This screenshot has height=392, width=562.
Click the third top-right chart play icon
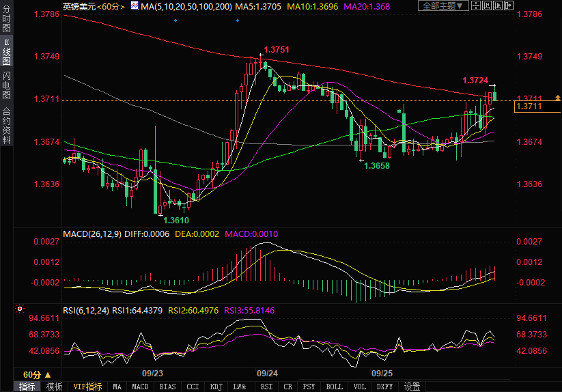pos(498,6)
